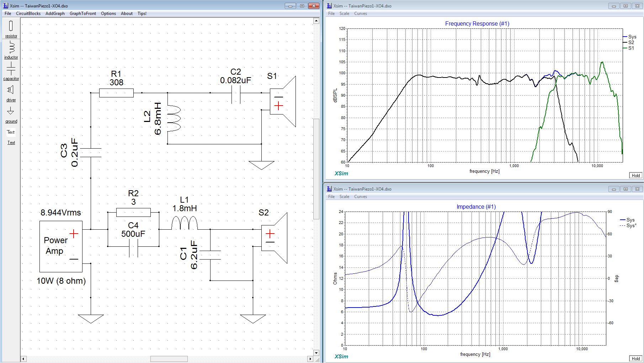Select the ground component tool
This screenshot has height=363, width=644.
[x=11, y=114]
